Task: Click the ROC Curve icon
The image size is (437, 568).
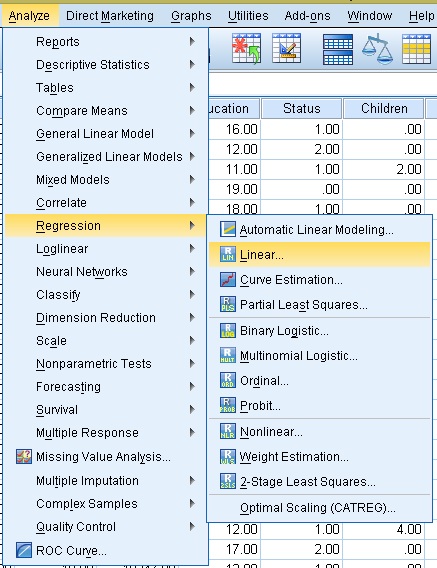Action: 24,550
